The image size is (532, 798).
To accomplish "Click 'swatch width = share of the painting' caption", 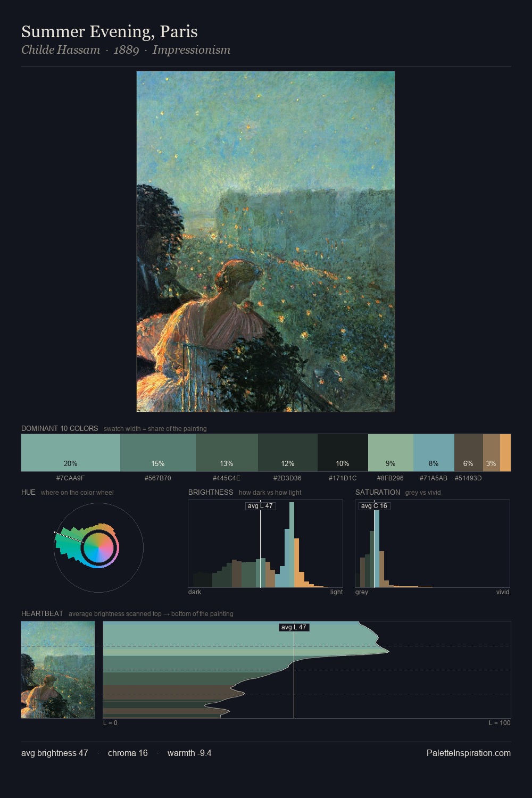I will point(155,429).
